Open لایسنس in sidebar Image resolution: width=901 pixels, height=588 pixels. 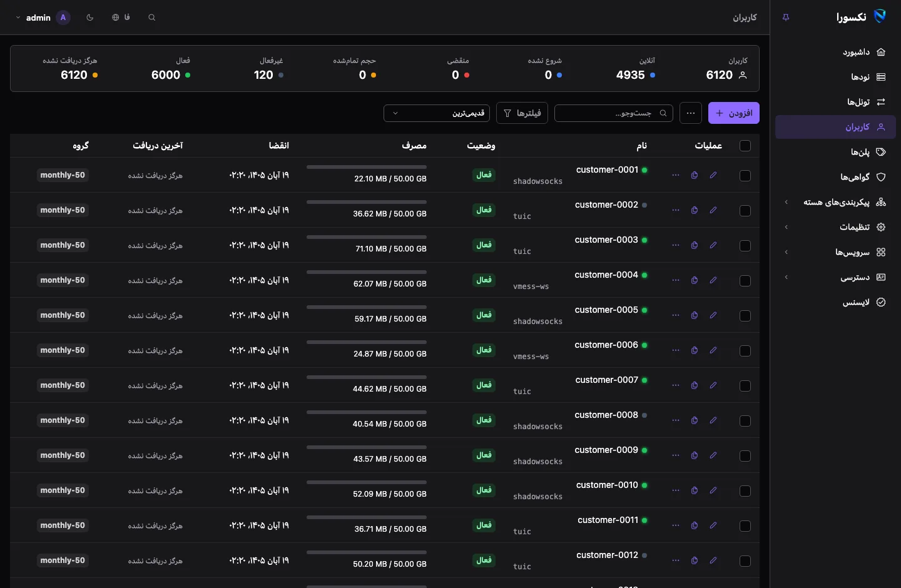click(x=835, y=302)
